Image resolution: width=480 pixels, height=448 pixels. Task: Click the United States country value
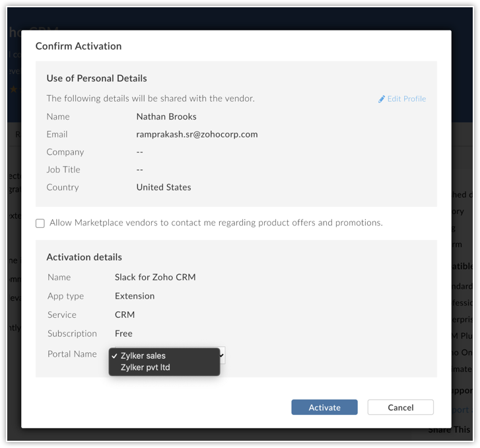[164, 187]
